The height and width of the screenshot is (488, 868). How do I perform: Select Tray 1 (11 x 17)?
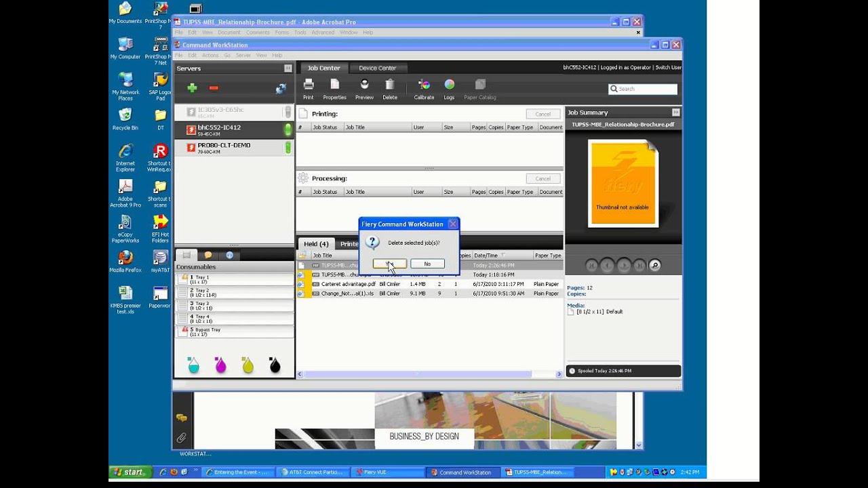[x=235, y=279]
